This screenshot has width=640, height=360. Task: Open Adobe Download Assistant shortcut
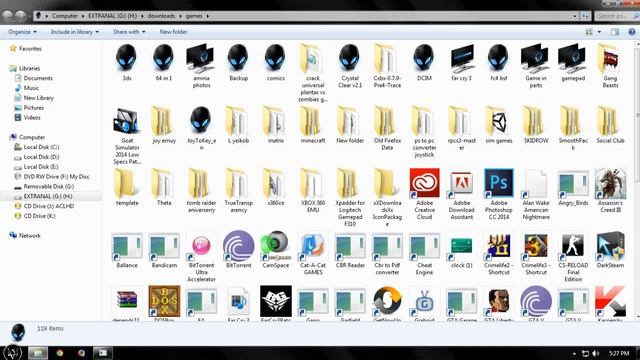coord(462,183)
